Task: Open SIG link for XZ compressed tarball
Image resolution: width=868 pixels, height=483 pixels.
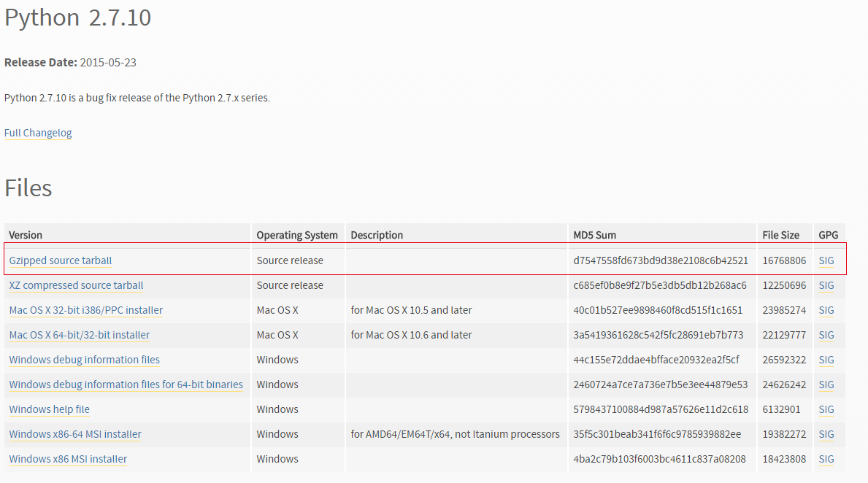Action: pos(826,285)
